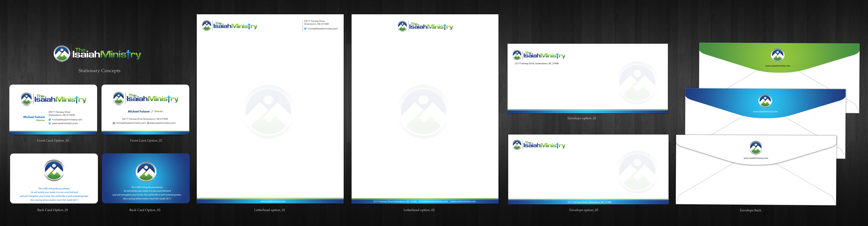This screenshot has width=868, height=226.
Task: Click the faded watermark logo on Letterhead option_02
Action: 423,112
